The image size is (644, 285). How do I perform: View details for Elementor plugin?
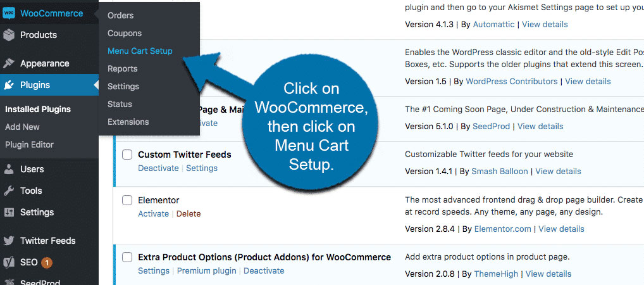click(561, 229)
